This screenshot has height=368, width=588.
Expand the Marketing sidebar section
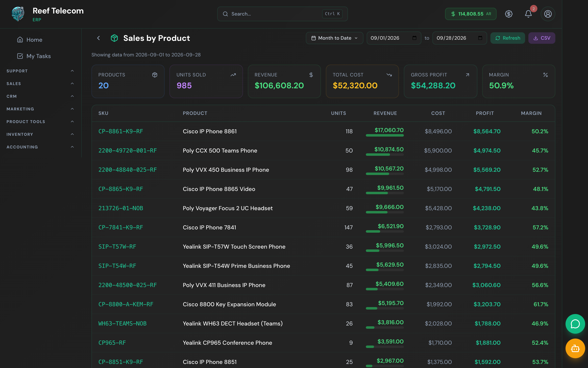40,109
